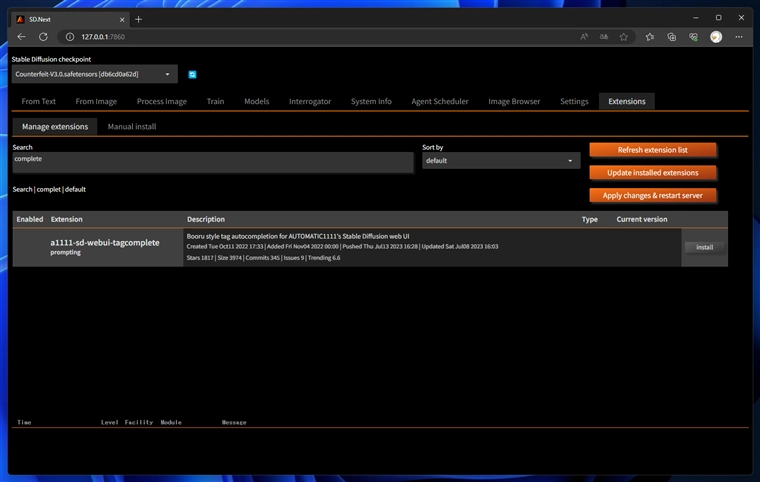This screenshot has height=482, width=760.
Task: Select Manage extensions sub-tab
Action: click(55, 127)
